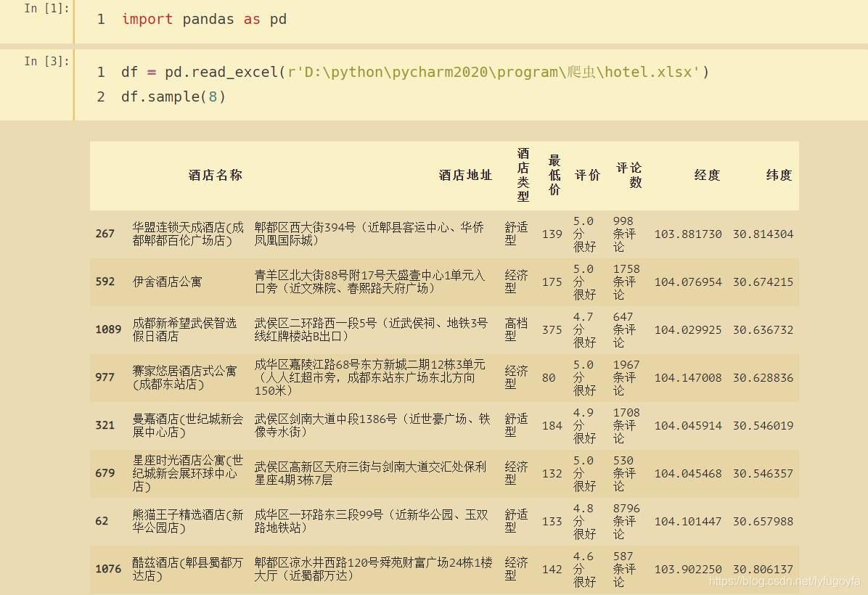This screenshot has height=595, width=868.
Task: Click the 酒店类型 column header
Action: [x=522, y=176]
